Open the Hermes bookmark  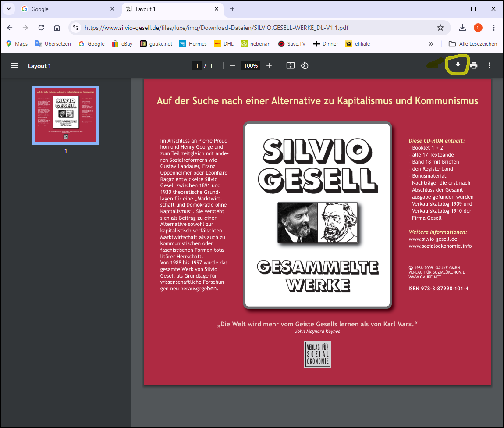(193, 44)
